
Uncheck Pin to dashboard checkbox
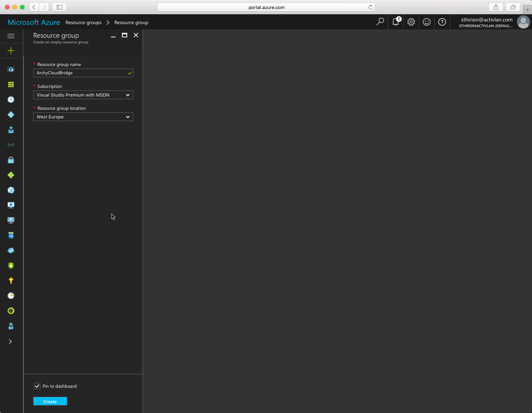[37, 386]
